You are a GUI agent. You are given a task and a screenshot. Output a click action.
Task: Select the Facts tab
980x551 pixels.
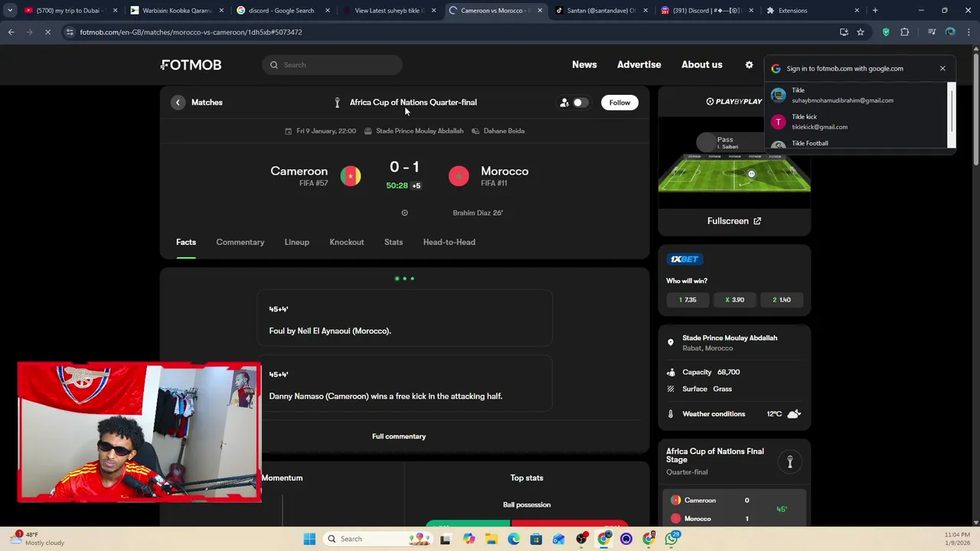(186, 242)
